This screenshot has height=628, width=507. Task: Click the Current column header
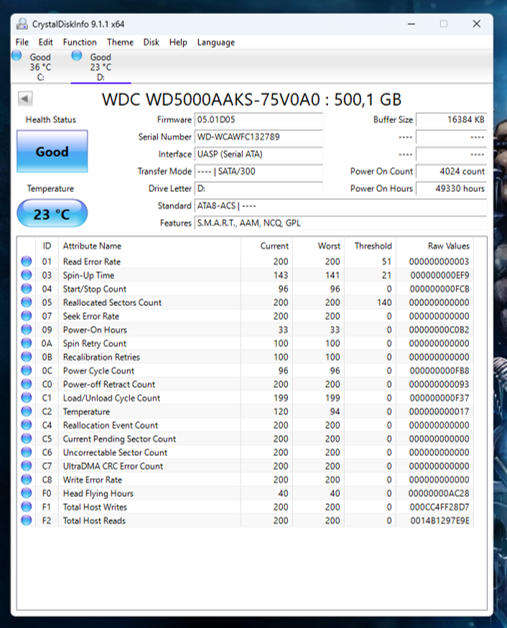pyautogui.click(x=267, y=246)
